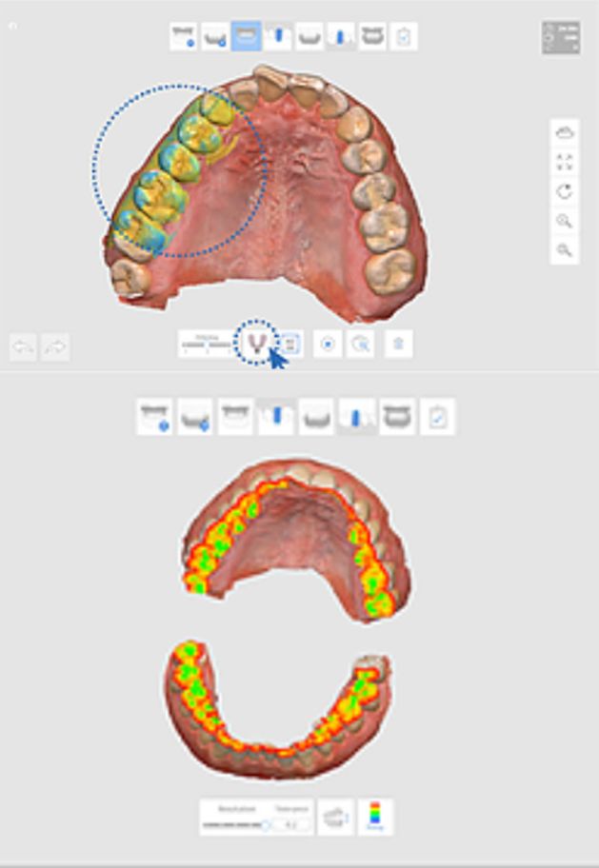Select the pre-op mandible stage in the top toolbar
Viewport: 599px width, 868px height.
tap(215, 36)
